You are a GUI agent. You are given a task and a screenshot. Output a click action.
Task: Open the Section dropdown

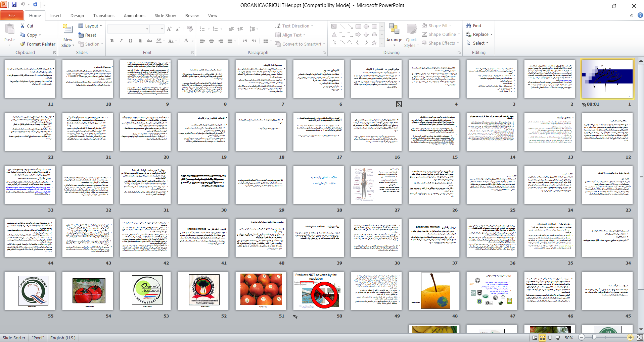91,44
